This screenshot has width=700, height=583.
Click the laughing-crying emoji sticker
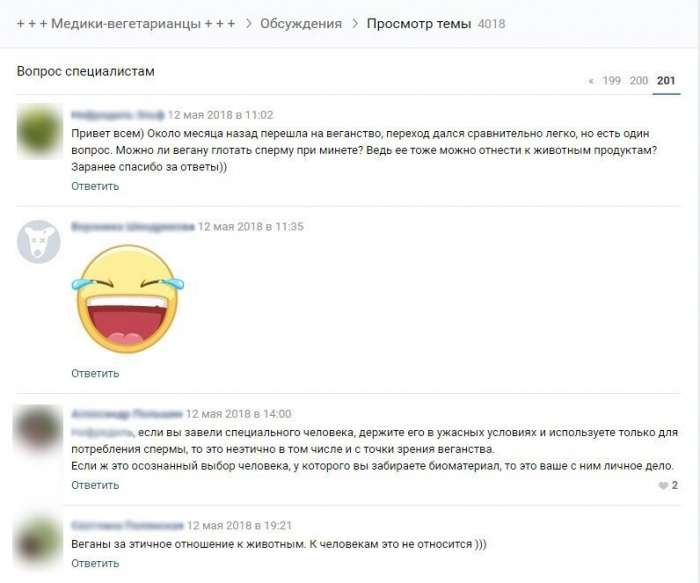128,299
